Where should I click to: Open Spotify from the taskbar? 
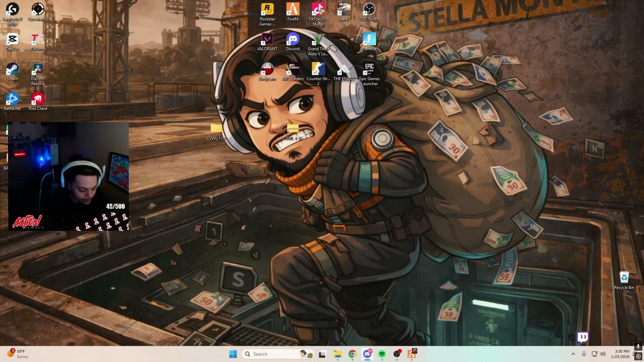tap(382, 354)
